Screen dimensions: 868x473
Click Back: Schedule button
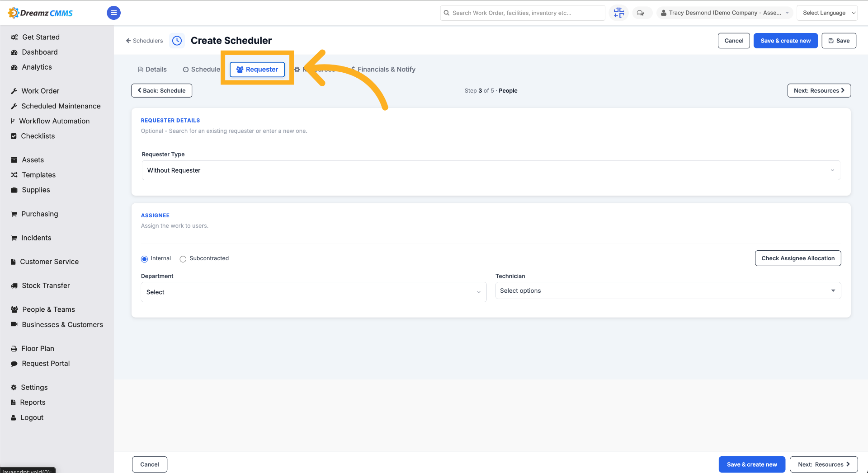(x=161, y=90)
